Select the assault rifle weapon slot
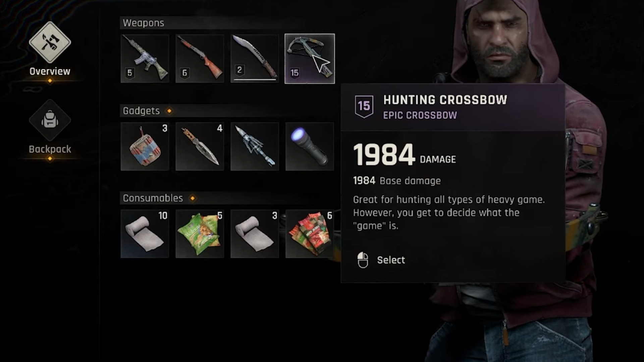 pos(145,58)
